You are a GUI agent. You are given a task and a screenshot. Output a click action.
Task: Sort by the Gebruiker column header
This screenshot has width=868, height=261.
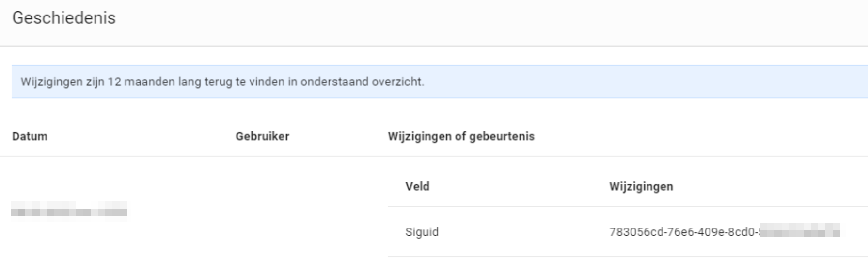[262, 136]
